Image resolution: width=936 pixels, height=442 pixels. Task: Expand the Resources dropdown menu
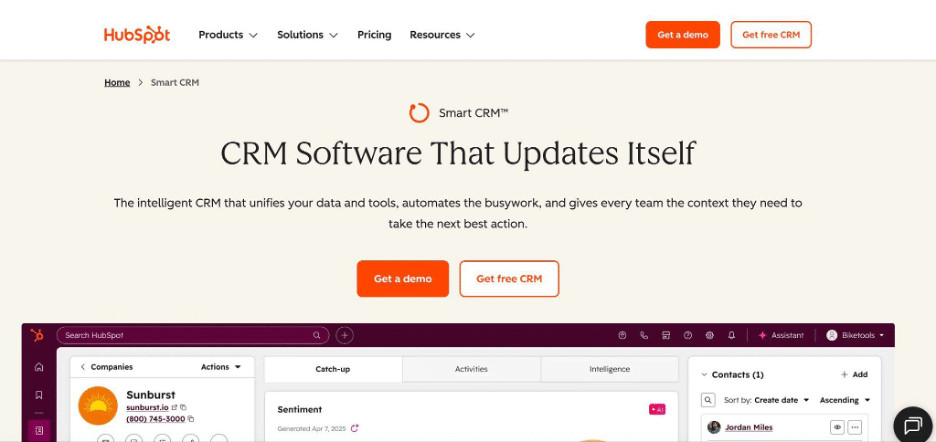tap(442, 35)
